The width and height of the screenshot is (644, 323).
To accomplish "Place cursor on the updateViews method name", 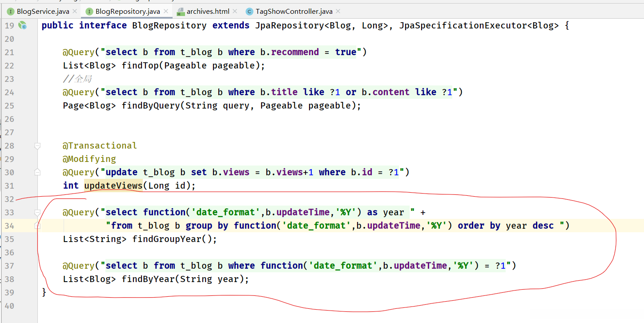I will (113, 186).
